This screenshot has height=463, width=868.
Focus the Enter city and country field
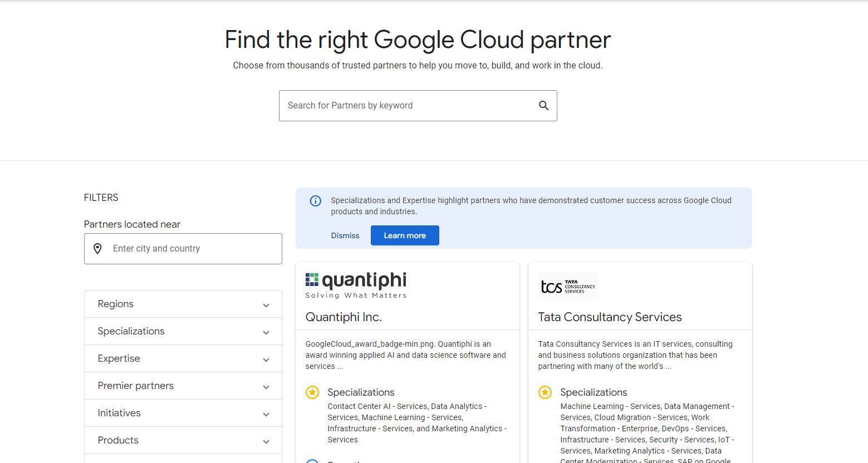pyautogui.click(x=183, y=249)
